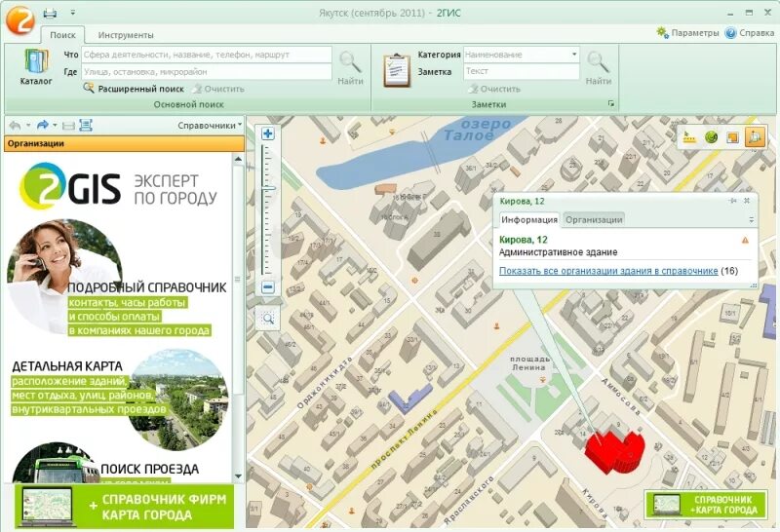Click the Где location input field
Screen dimensions: 780x532
click(207, 71)
